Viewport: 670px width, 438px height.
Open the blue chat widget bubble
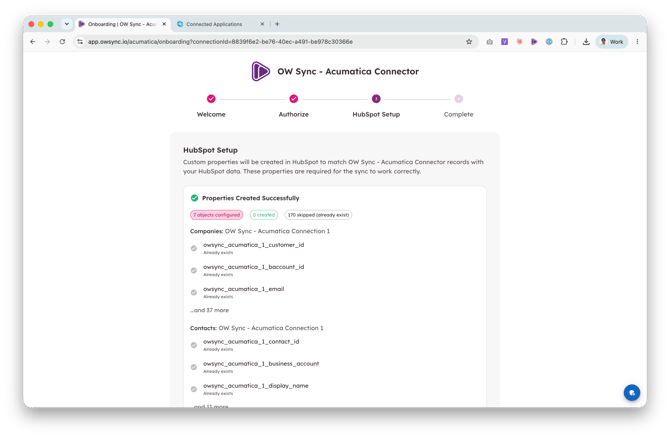click(632, 393)
